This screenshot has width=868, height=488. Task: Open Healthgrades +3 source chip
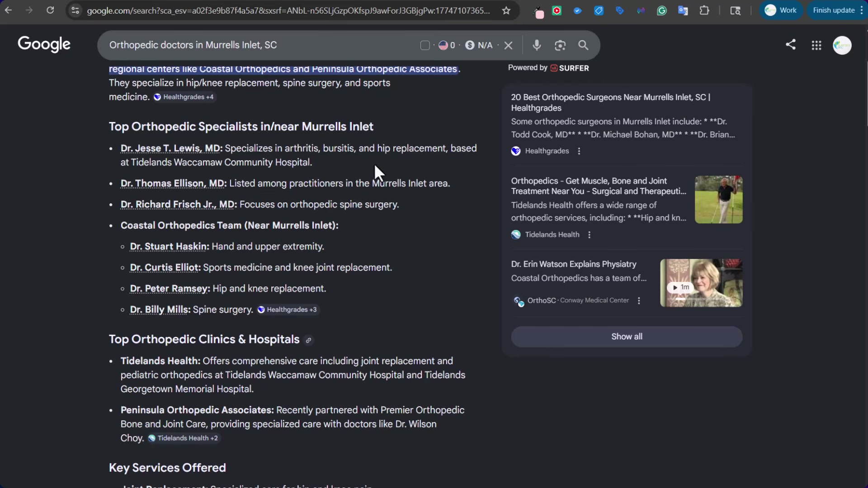[x=288, y=310]
